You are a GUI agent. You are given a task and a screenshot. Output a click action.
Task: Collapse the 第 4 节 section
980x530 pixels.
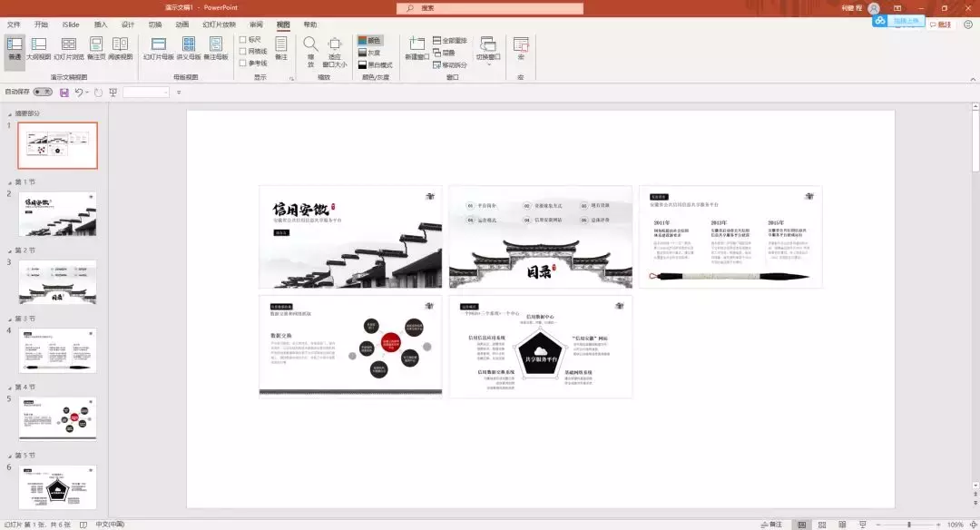click(10, 388)
